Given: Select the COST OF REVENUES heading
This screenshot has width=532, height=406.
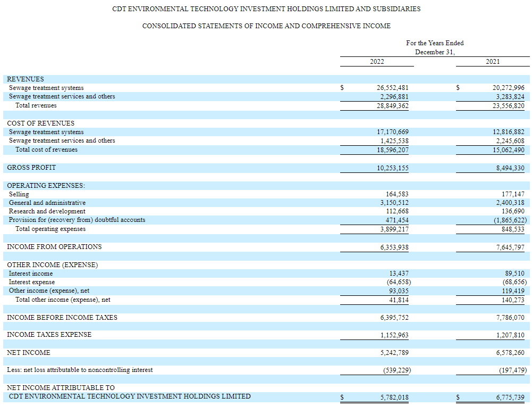Looking at the screenshot, I should coord(41,123).
